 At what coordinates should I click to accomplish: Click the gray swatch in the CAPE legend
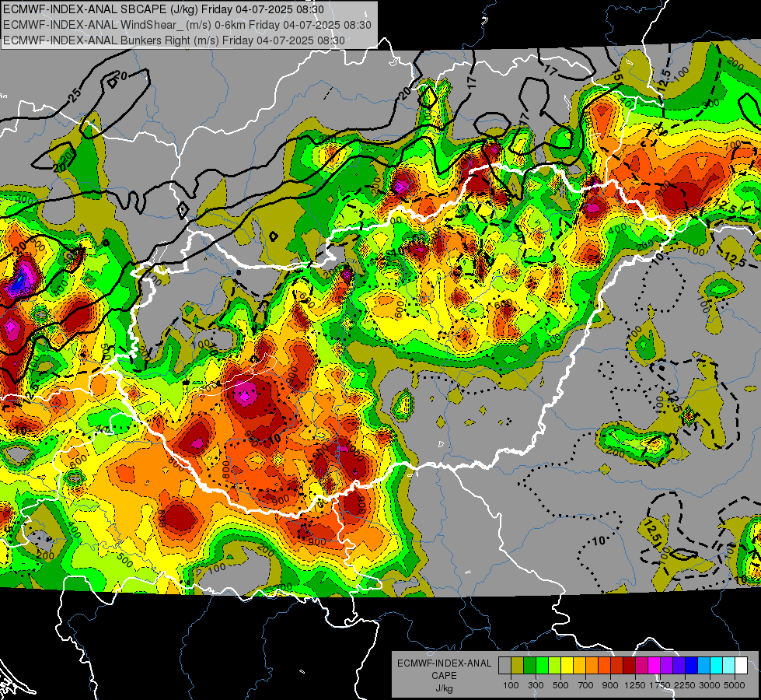(504, 666)
